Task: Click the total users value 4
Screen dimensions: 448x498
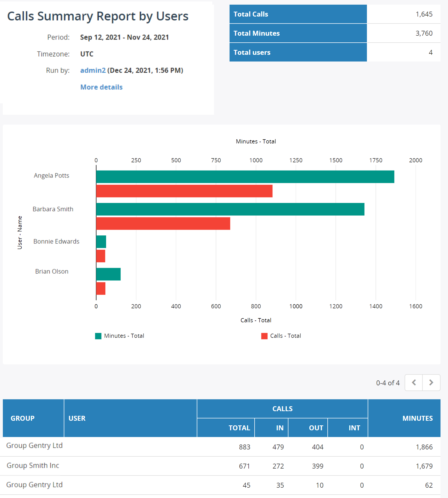Action: (431, 52)
